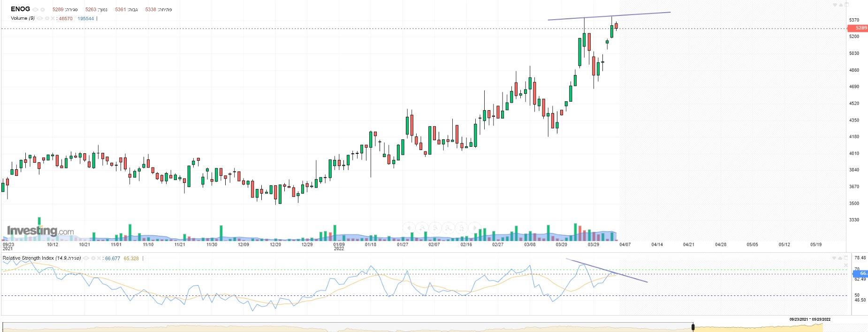Click the 03/29 date on time axis
The width and height of the screenshot is (868, 332).
pos(593,244)
